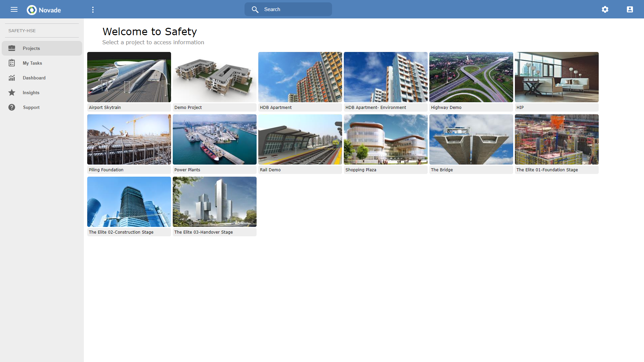This screenshot has height=362, width=644.
Task: Open The Elite 03-Handover Stage project
Action: click(215, 202)
